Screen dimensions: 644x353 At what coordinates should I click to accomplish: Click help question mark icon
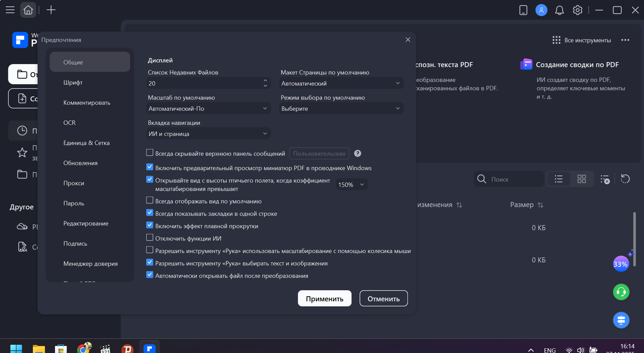(358, 154)
